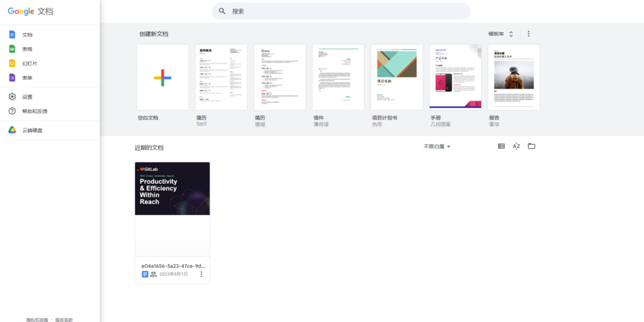Select the 项目计划书 template thumbnail

[396, 77]
